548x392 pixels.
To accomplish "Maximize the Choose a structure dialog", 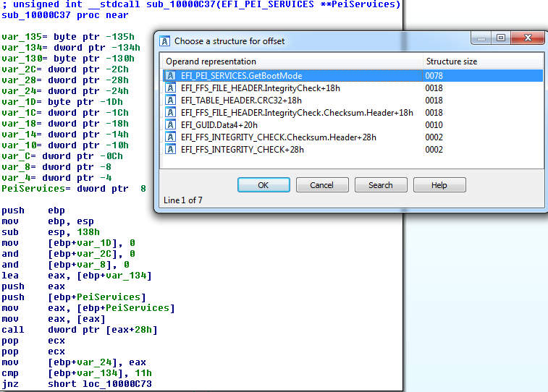I will pyautogui.click(x=501, y=38).
